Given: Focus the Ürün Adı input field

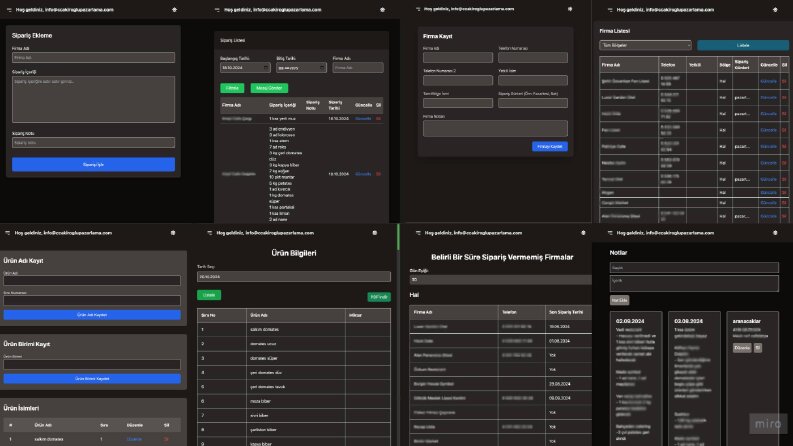Looking at the screenshot, I should 92,281.
